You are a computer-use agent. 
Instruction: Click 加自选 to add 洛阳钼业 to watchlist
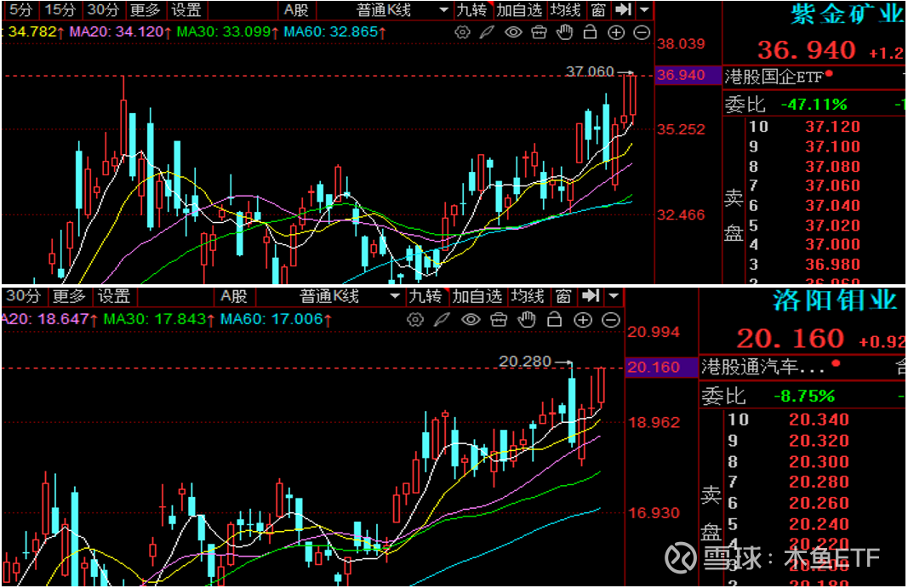(x=477, y=297)
